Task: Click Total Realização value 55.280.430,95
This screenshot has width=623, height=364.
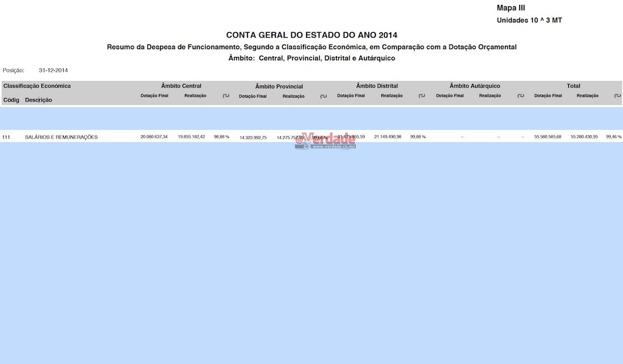Action: 584,137
